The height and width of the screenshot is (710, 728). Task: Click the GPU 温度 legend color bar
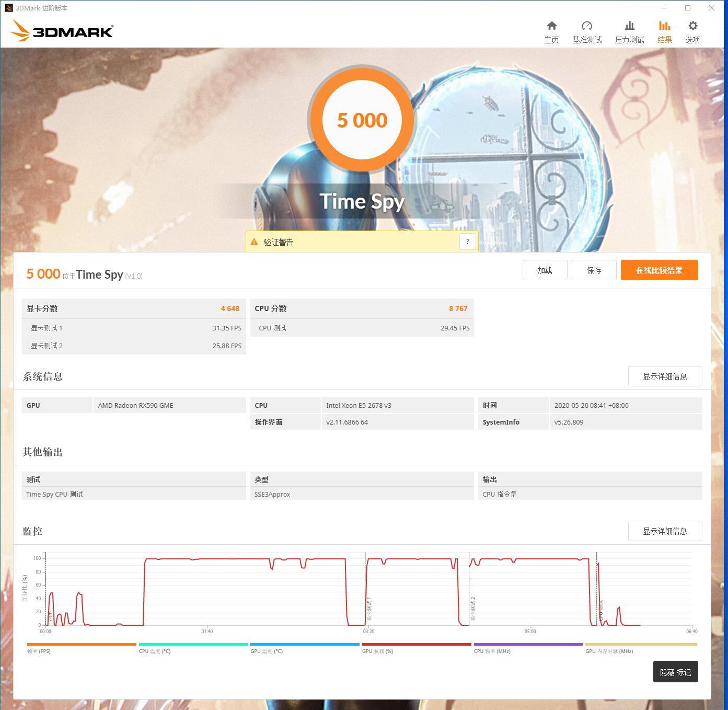pyautogui.click(x=305, y=645)
